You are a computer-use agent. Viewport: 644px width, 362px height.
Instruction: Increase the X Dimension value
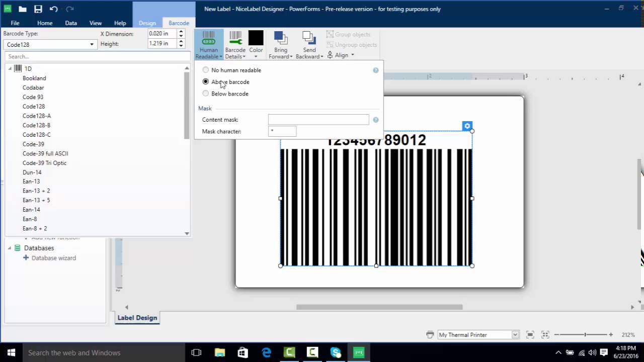coord(181,31)
